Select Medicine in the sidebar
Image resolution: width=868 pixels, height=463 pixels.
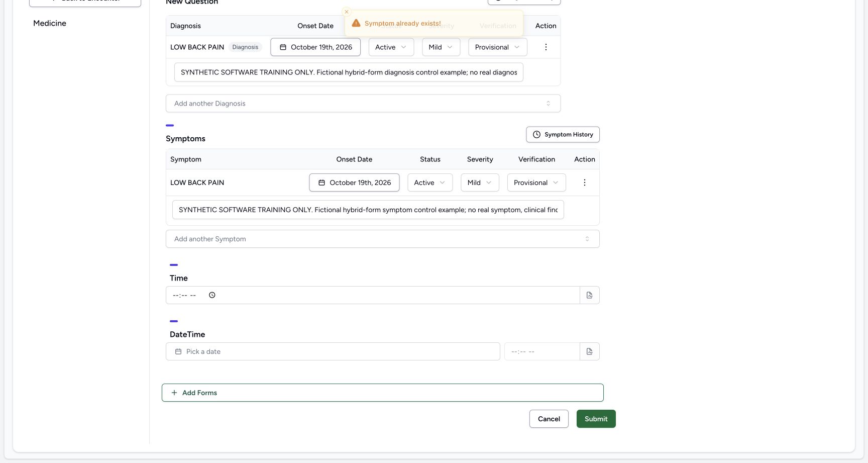(50, 23)
